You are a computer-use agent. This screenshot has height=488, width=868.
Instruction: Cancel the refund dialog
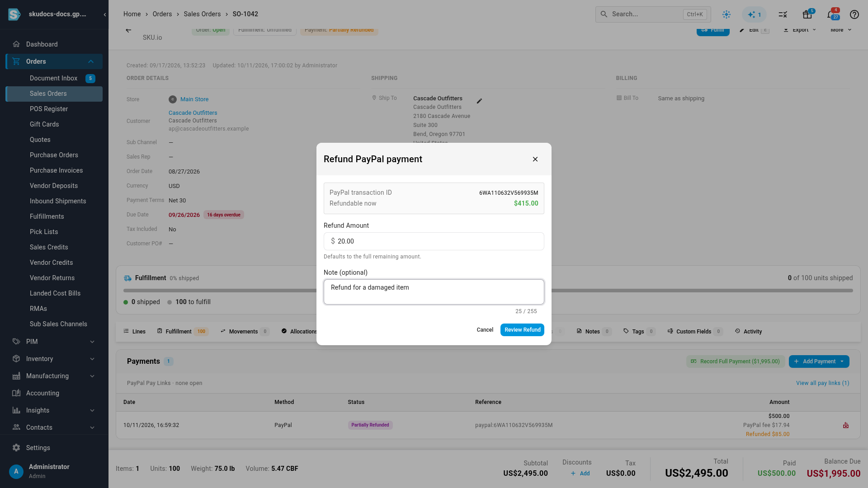tap(485, 330)
